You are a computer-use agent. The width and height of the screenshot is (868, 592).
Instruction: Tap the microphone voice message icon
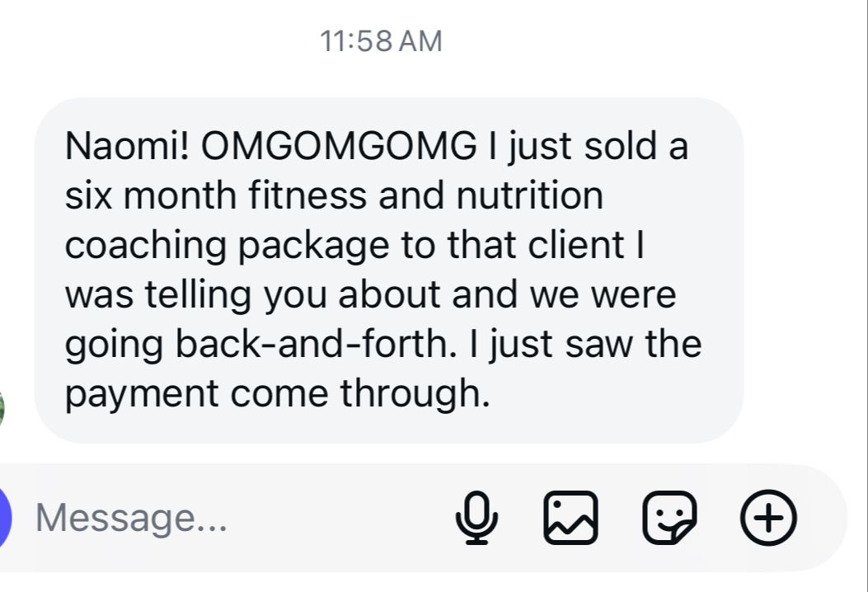click(477, 519)
